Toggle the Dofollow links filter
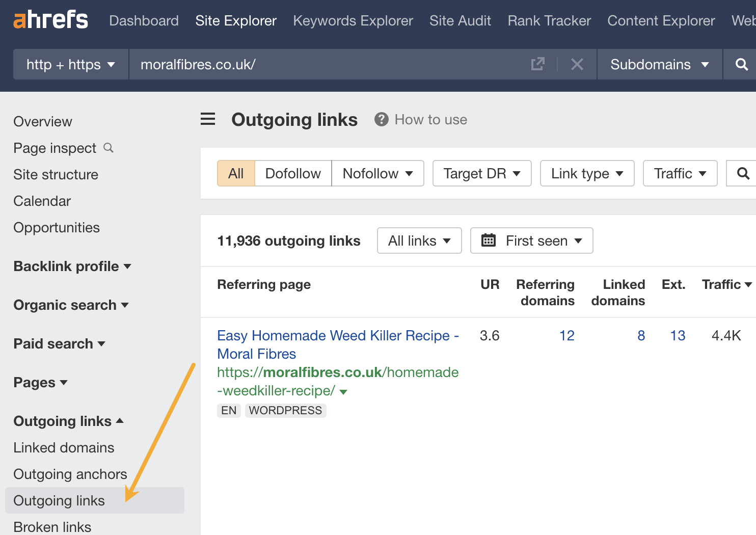Viewport: 756px width, 535px height. click(293, 173)
